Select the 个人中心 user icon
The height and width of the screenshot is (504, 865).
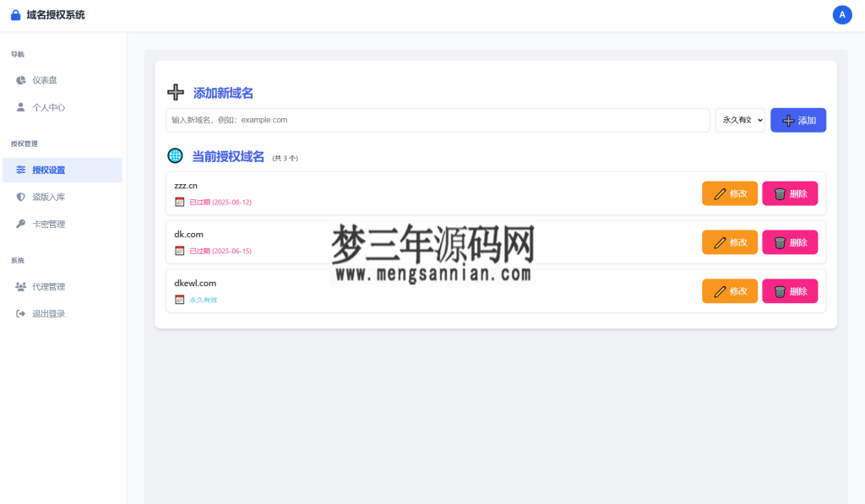click(x=20, y=107)
